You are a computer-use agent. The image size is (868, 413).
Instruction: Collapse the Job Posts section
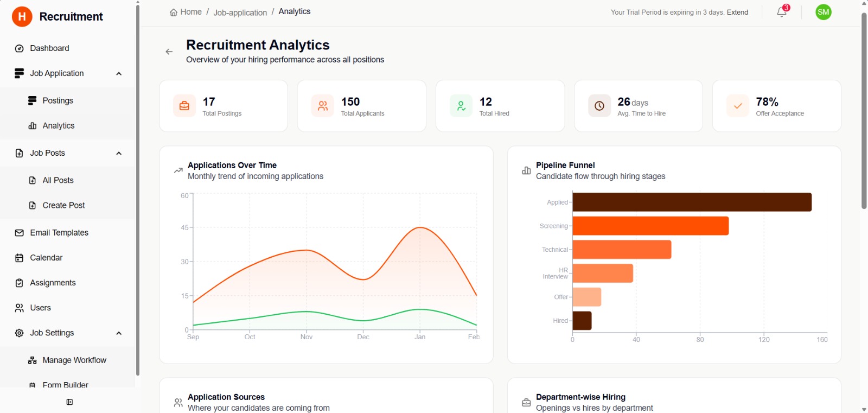coord(119,154)
